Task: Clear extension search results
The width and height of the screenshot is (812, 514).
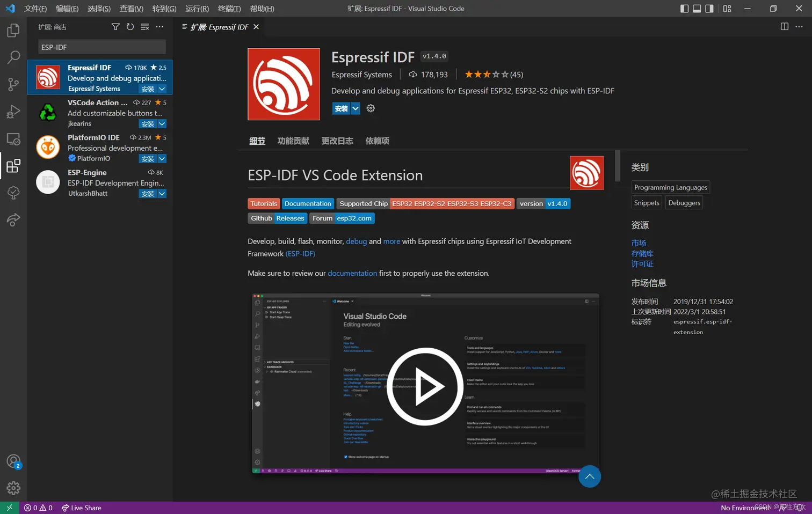Action: pyautogui.click(x=145, y=27)
